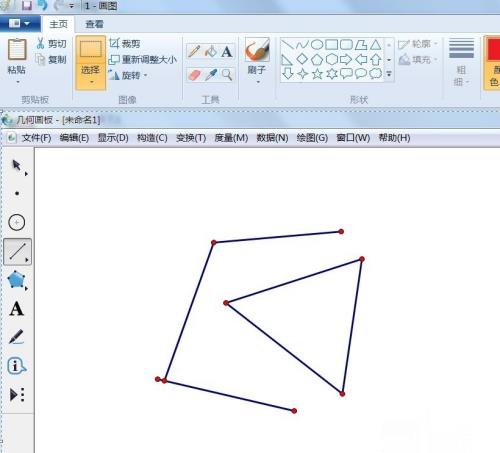Expand the Select (选择) dropdown arrow
Screen dimensions: 500x453
[91, 82]
